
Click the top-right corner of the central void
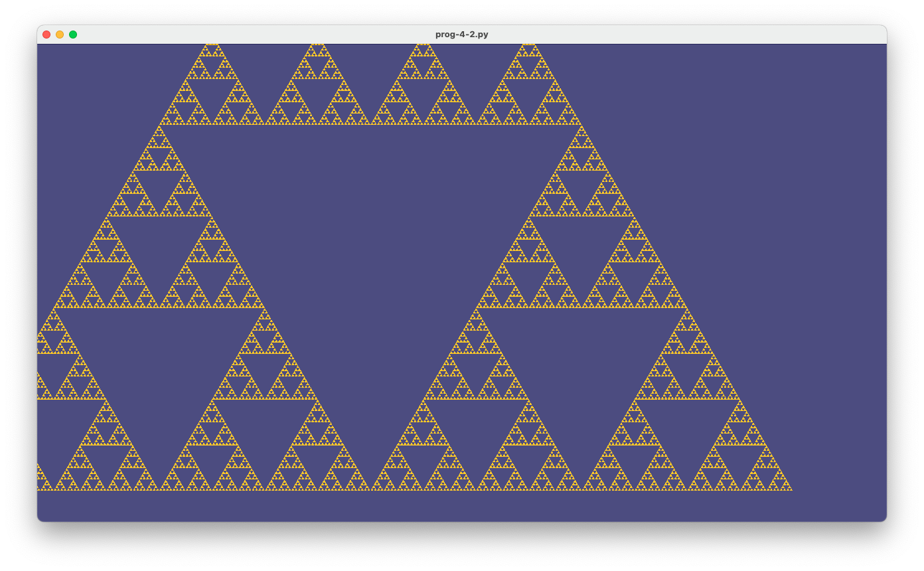coord(580,126)
